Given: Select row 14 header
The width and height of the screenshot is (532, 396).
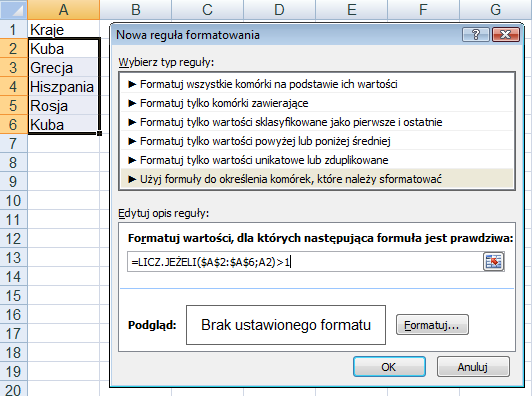Looking at the screenshot, I should 14,277.
